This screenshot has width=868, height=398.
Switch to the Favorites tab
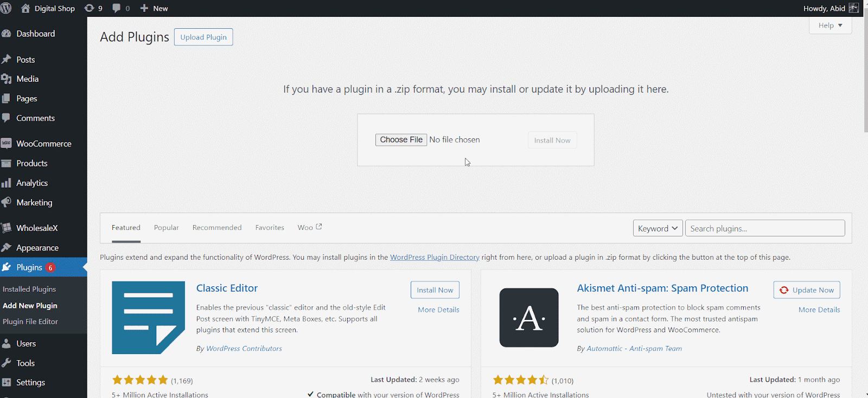(270, 228)
